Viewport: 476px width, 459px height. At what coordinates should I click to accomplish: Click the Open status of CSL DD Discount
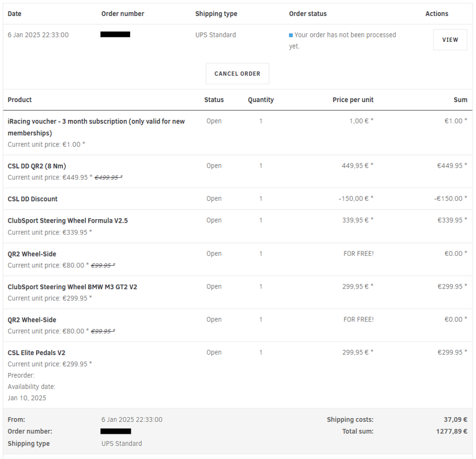coord(214,199)
